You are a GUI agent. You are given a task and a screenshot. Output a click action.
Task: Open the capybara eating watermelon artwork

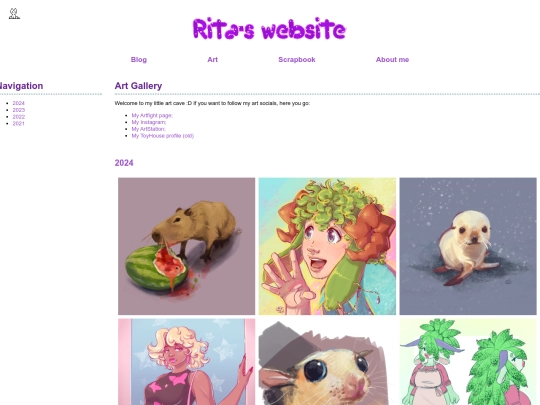(x=187, y=246)
